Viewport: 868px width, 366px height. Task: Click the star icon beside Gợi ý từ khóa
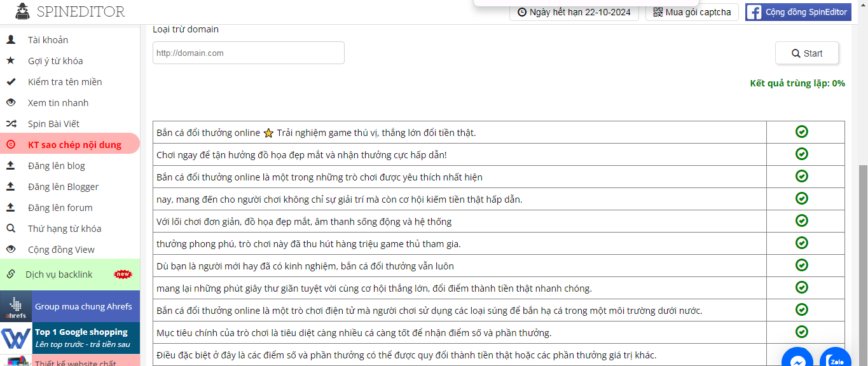click(11, 61)
